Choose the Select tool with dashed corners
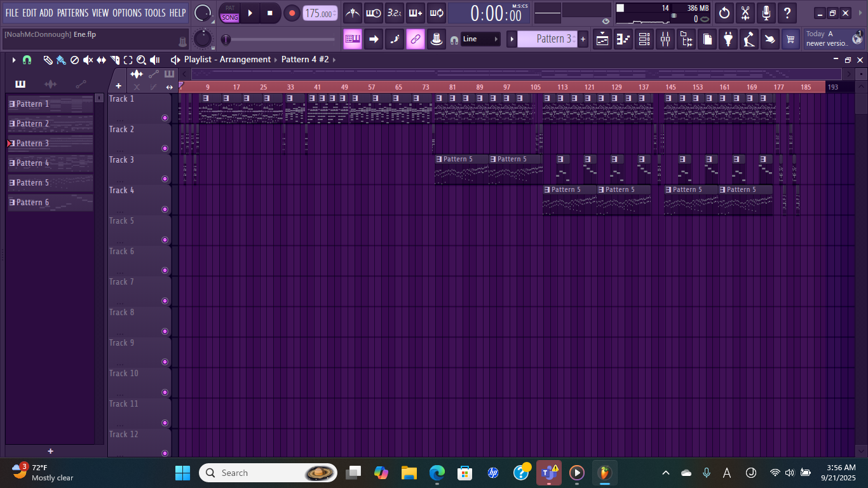This screenshot has width=868, height=488. click(128, 60)
